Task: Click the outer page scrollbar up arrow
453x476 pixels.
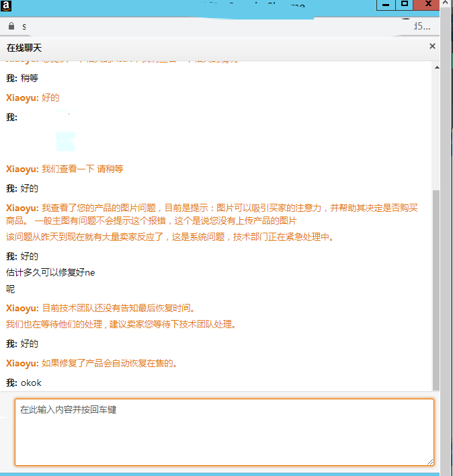Action: pos(446,3)
